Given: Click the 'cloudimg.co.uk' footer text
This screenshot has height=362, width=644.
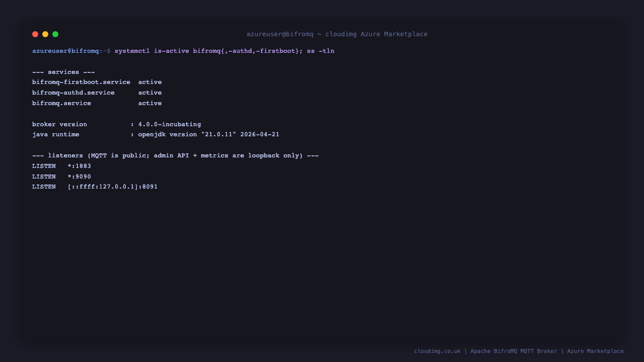Looking at the screenshot, I should pos(437,351).
